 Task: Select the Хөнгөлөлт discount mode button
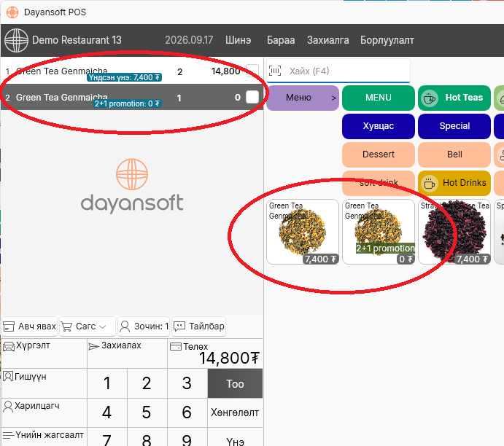pos(235,412)
